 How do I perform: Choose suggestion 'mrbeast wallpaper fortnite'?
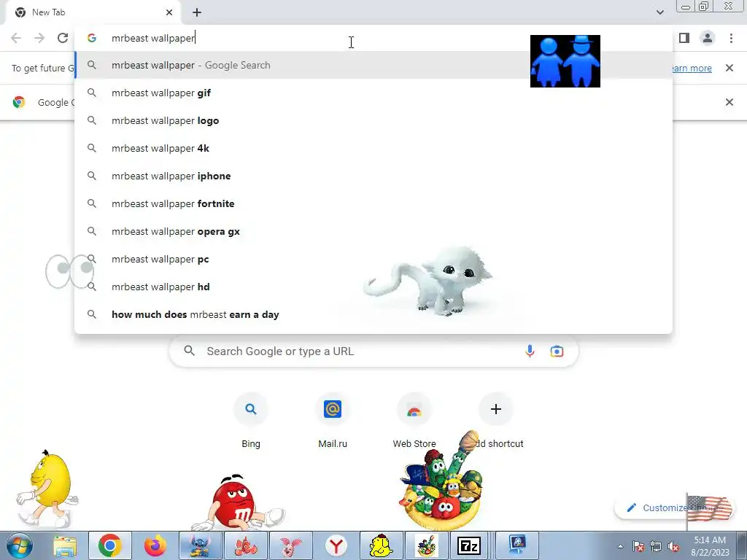(x=373, y=203)
